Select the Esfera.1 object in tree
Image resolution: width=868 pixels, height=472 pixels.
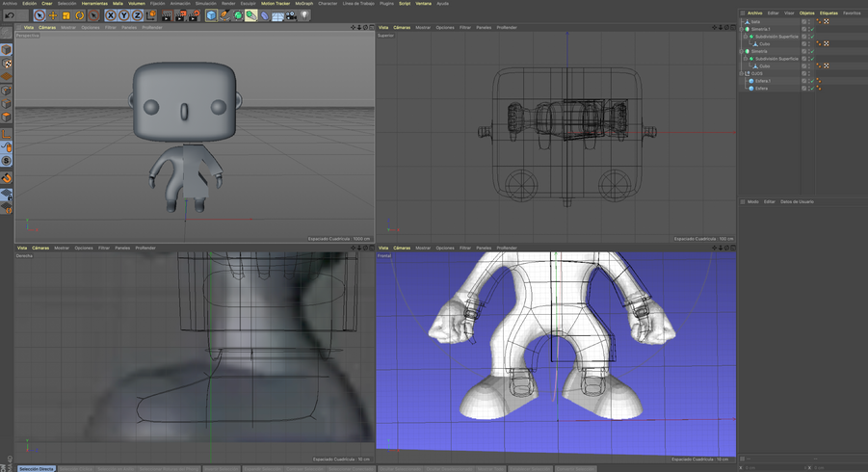[x=762, y=81]
